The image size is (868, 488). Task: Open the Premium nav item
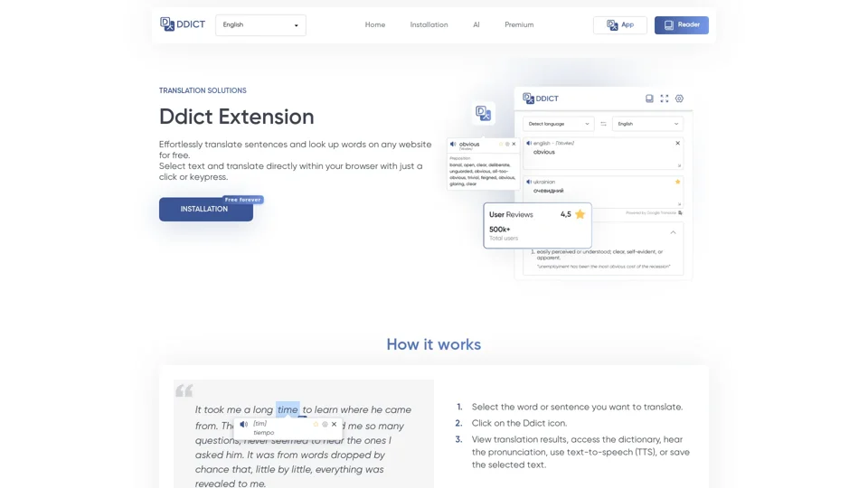point(519,25)
